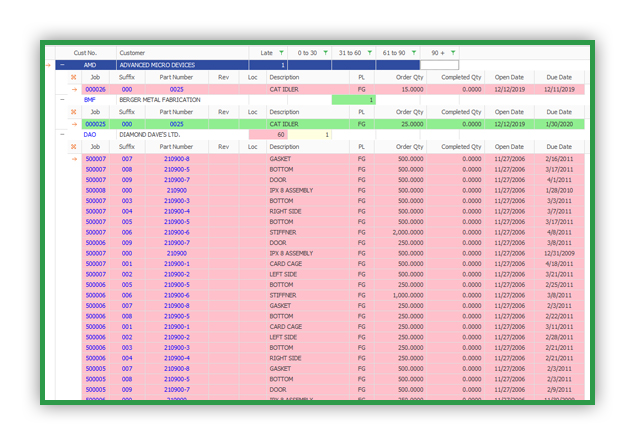Viewport: 635px width, 445px height.
Task: Open job number 000026 link
Action: 95,88
